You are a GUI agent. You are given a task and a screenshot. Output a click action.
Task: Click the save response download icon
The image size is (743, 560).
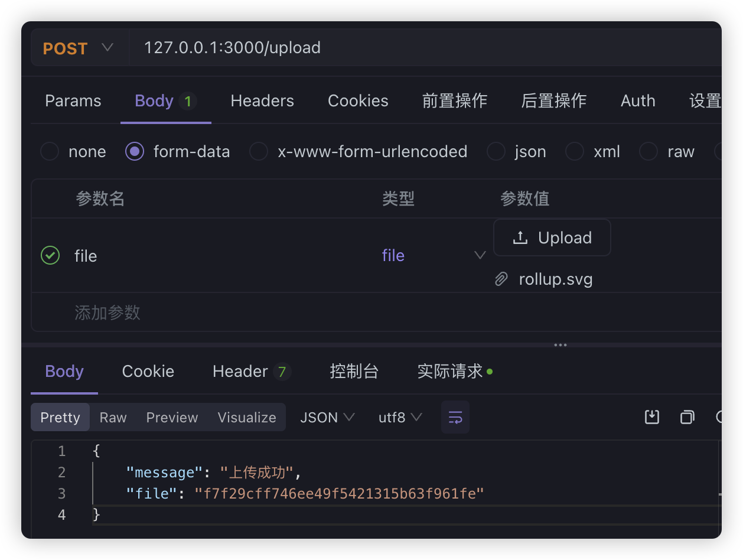(x=651, y=418)
